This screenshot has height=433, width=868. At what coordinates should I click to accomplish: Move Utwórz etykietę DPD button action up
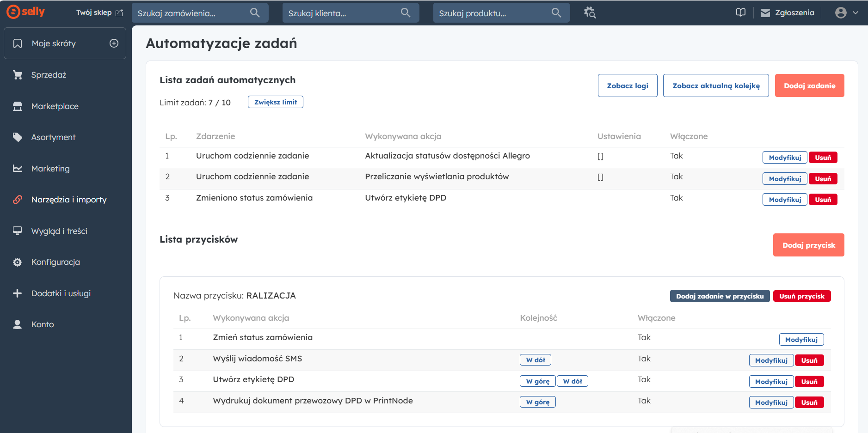pyautogui.click(x=538, y=381)
